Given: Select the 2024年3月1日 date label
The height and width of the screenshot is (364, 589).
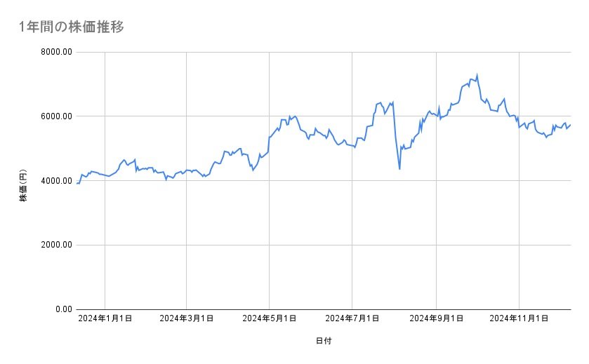Looking at the screenshot, I should click(x=187, y=319).
